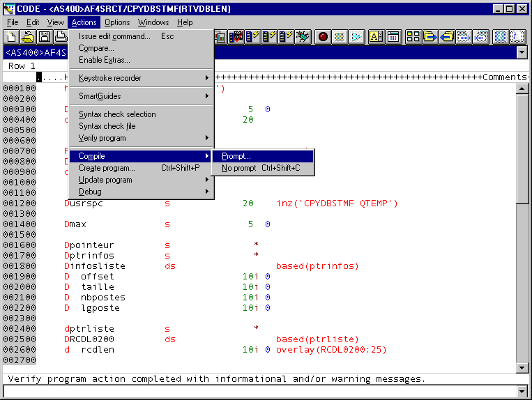Click the Print toolbar icon

tap(60, 37)
